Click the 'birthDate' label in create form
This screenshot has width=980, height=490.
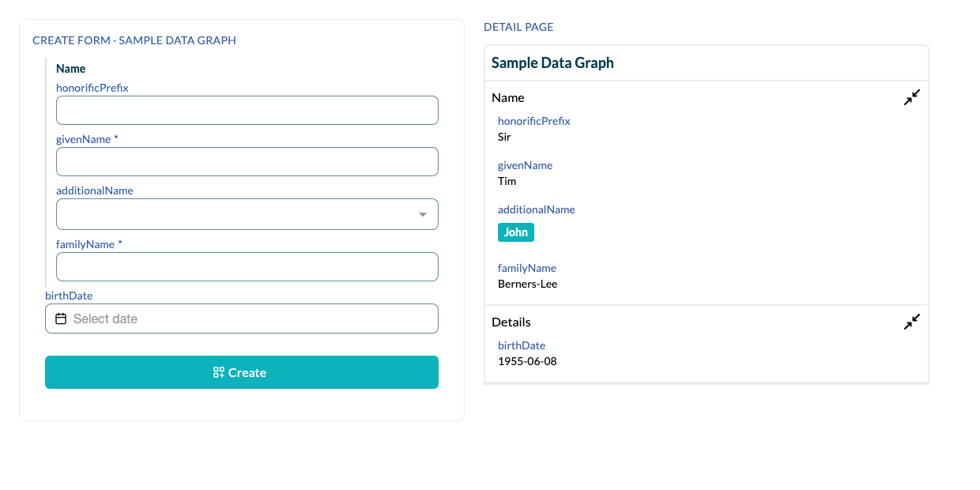coord(69,296)
